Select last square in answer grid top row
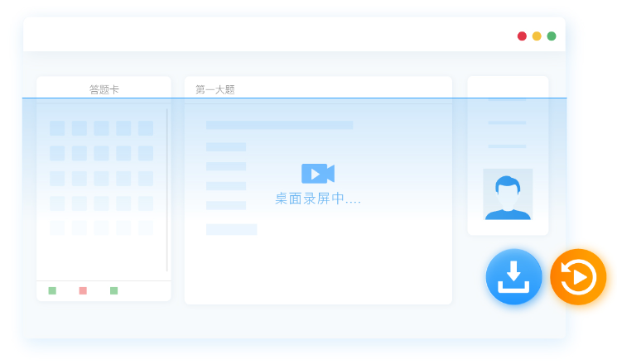The image size is (617, 364). click(x=146, y=128)
